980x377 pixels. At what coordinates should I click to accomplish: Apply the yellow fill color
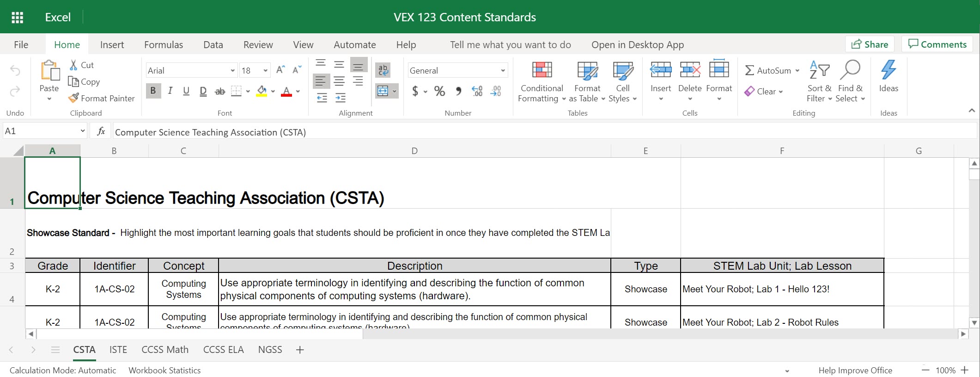[x=262, y=91]
